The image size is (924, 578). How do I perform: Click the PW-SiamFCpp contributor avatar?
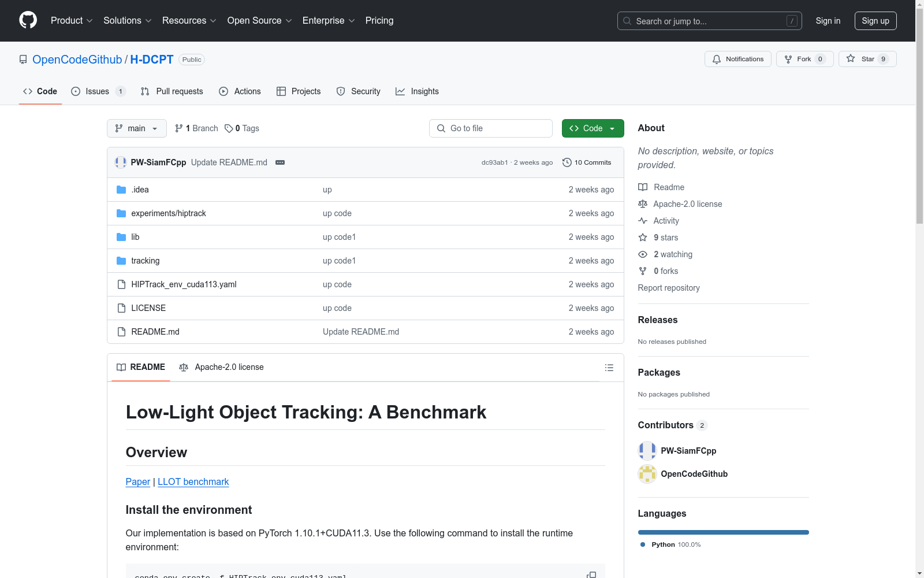647,451
